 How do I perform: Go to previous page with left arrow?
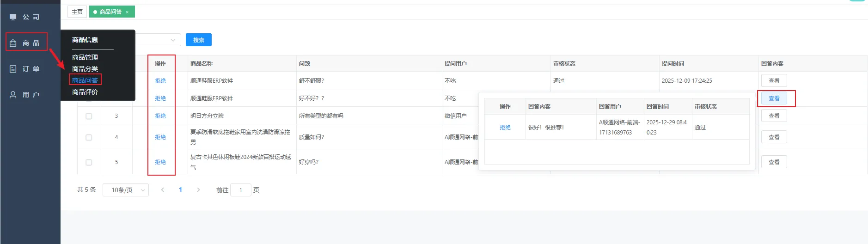[x=162, y=190]
